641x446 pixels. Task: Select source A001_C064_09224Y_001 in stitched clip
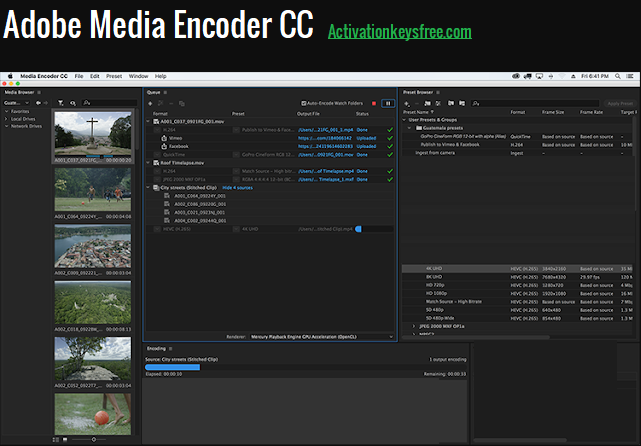(200, 196)
